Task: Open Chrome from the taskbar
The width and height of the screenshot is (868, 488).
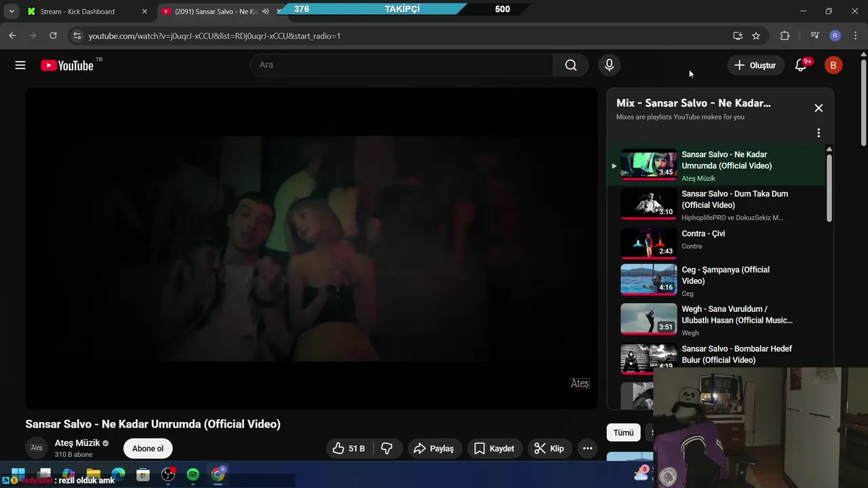Action: (x=218, y=474)
